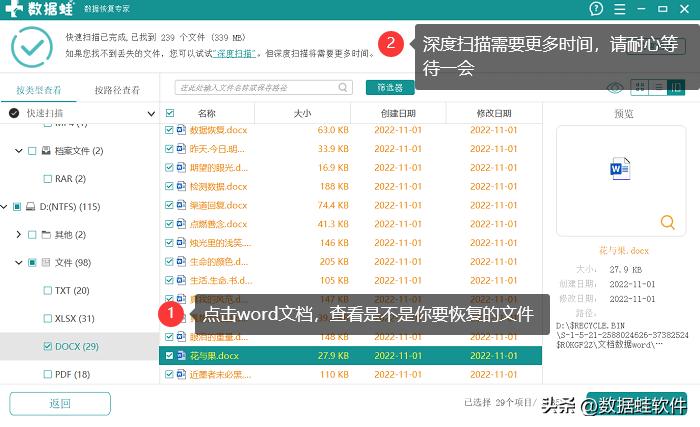The image size is (700, 427).
Task: Open the hamburger menu in title bar
Action: [x=620, y=9]
